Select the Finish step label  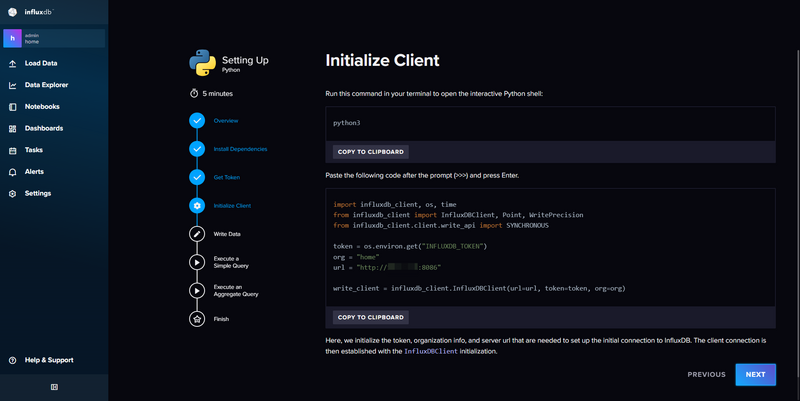221,319
